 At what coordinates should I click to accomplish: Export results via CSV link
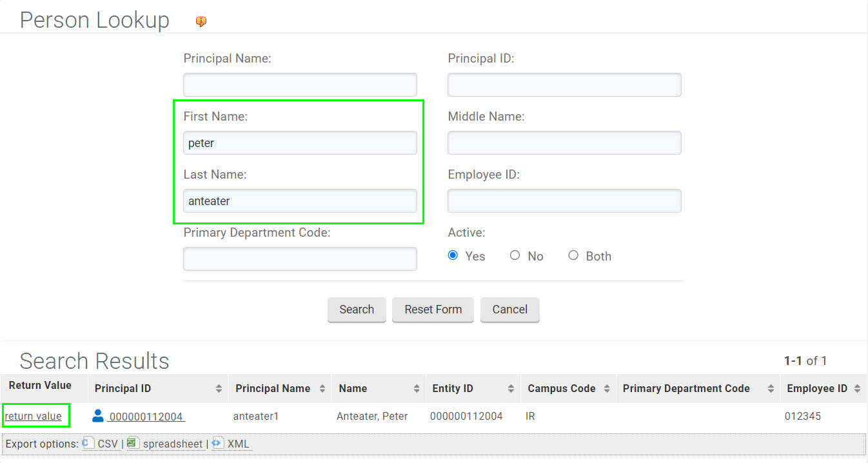click(x=108, y=444)
